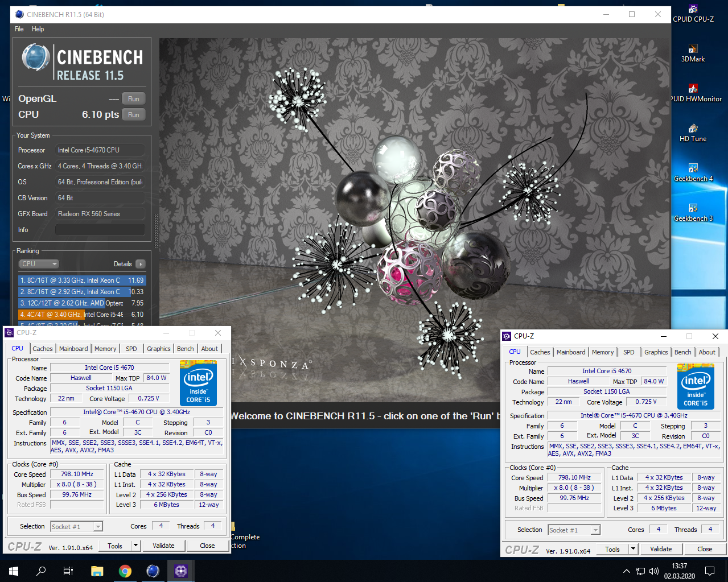Screen dimensions: 728x582
Task: Select ranking row 8C/16T @ 3.33 GHz
Action: tap(82, 280)
